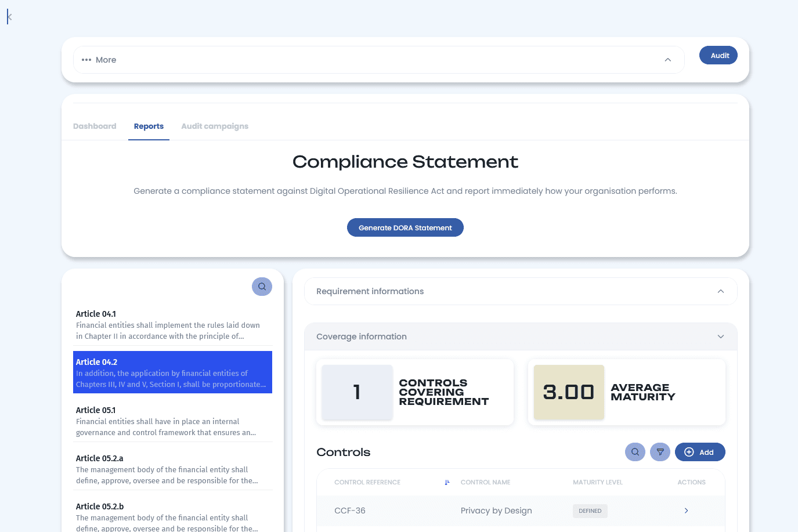Screen dimensions: 798x532
Task: Click the back arrow at top left
Action: click(x=9, y=17)
